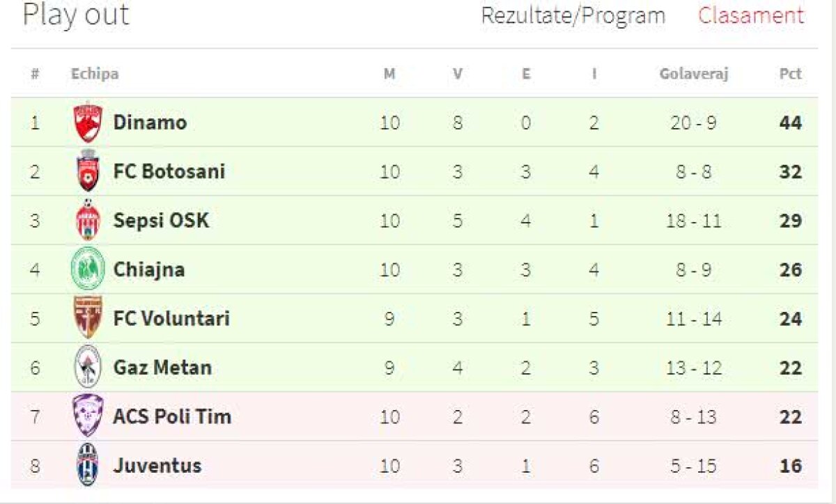
Task: Click the Sepsi OSK team badge
Action: click(88, 221)
